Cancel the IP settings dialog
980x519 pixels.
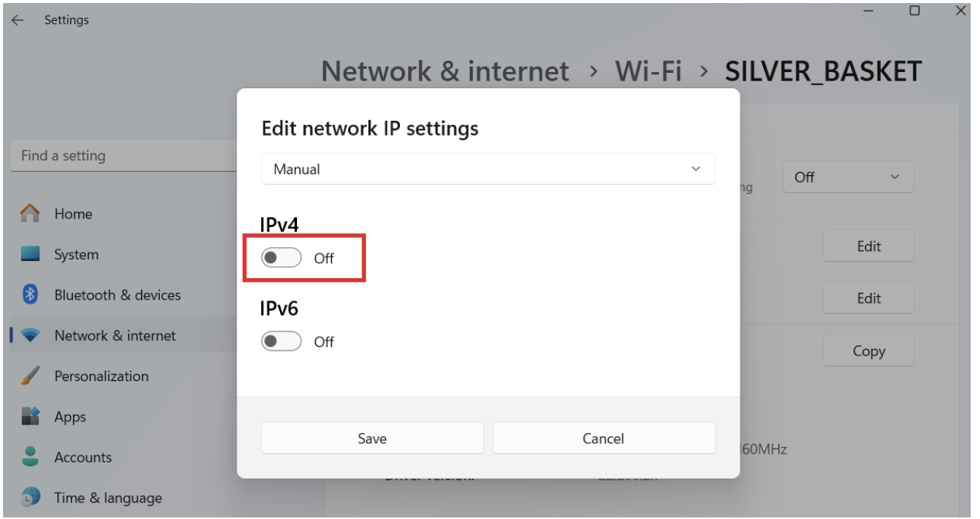pyautogui.click(x=604, y=438)
